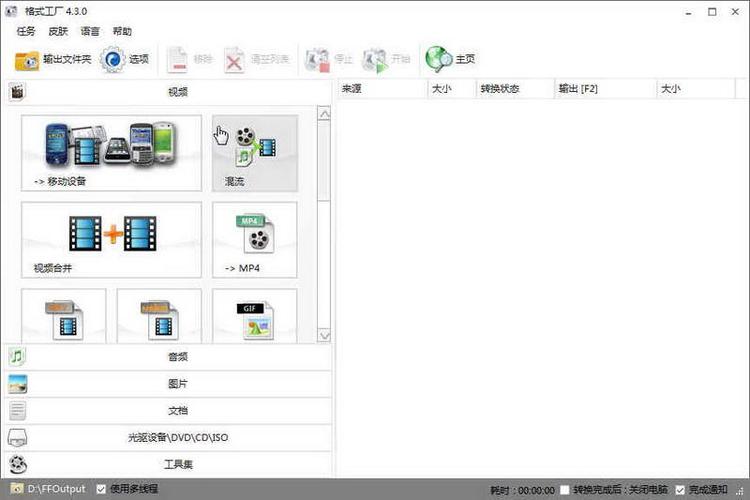Toggle the 使用多线程 multithreading checkbox
This screenshot has height=500, width=750.
pyautogui.click(x=101, y=489)
